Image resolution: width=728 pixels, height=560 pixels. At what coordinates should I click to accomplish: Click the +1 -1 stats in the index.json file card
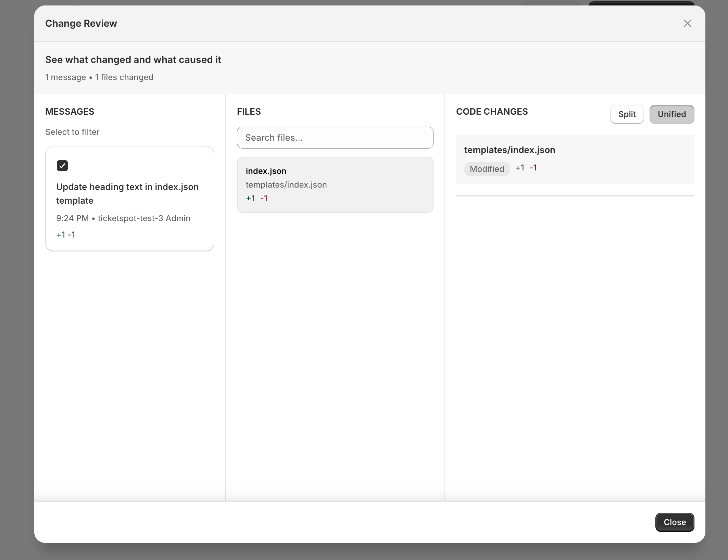[x=257, y=199]
